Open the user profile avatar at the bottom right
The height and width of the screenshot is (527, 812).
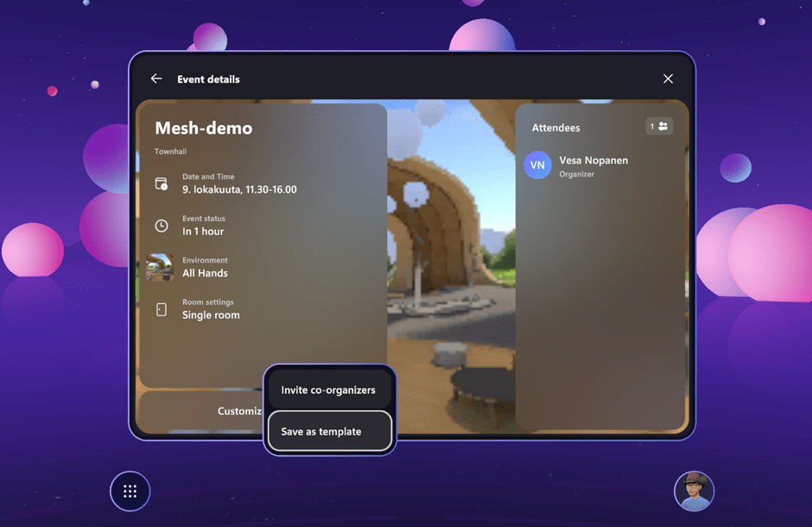point(694,492)
